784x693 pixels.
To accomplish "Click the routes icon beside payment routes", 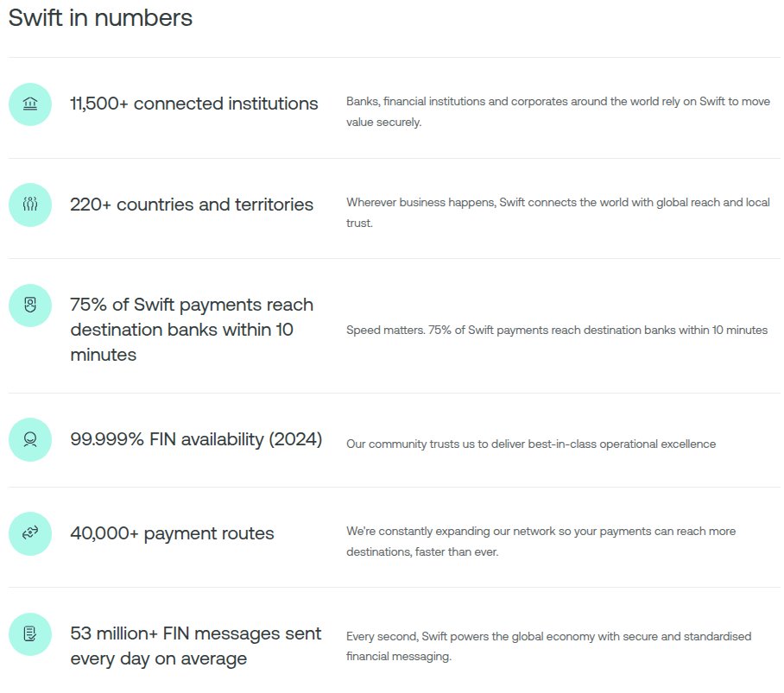I will pyautogui.click(x=30, y=533).
